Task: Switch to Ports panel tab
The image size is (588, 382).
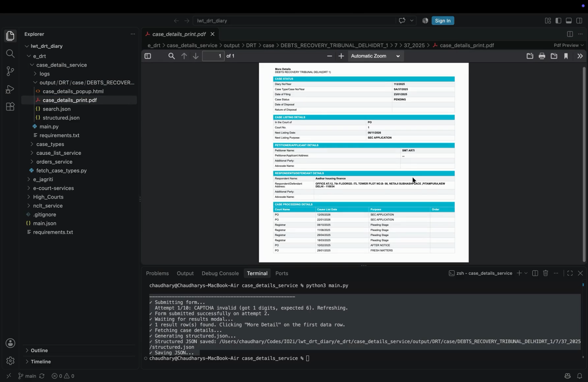Action: [x=282, y=273]
